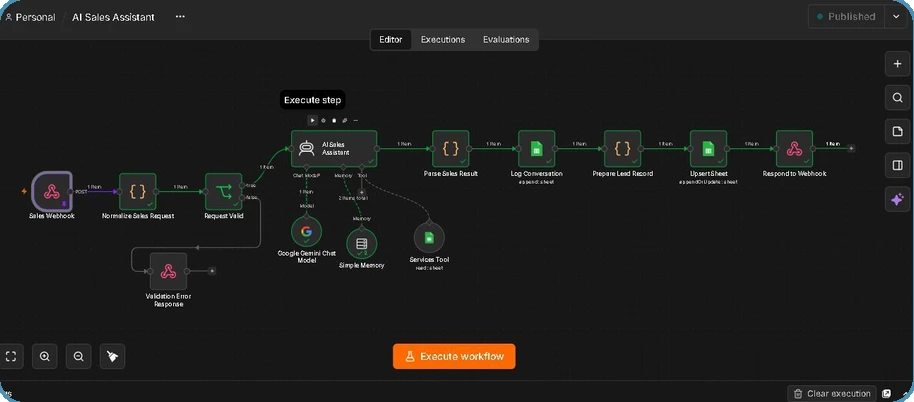Screen dimensions: 914x402
Task: Click the Execute workflow button
Action: point(454,356)
